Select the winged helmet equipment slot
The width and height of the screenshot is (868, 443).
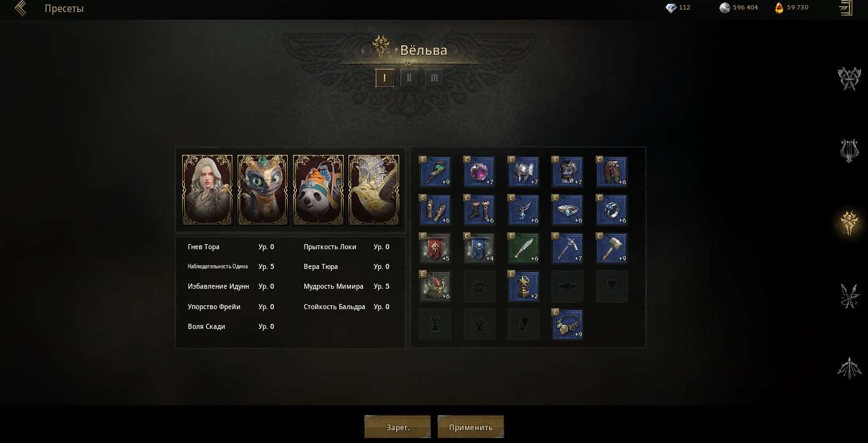pos(523,172)
